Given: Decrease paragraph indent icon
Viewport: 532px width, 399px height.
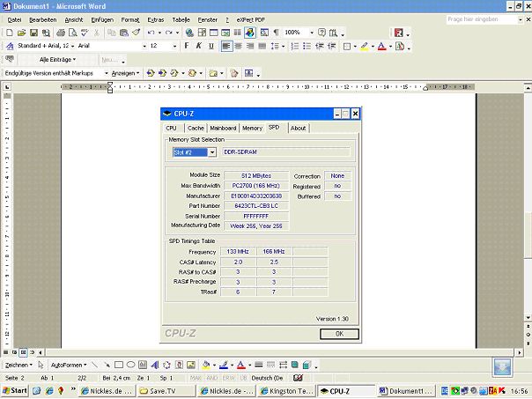Looking at the screenshot, I should tap(319, 46).
